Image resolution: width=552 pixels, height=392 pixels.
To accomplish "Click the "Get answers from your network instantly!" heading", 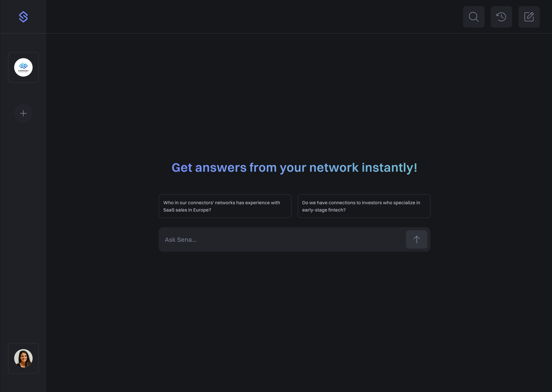I will [x=294, y=168].
